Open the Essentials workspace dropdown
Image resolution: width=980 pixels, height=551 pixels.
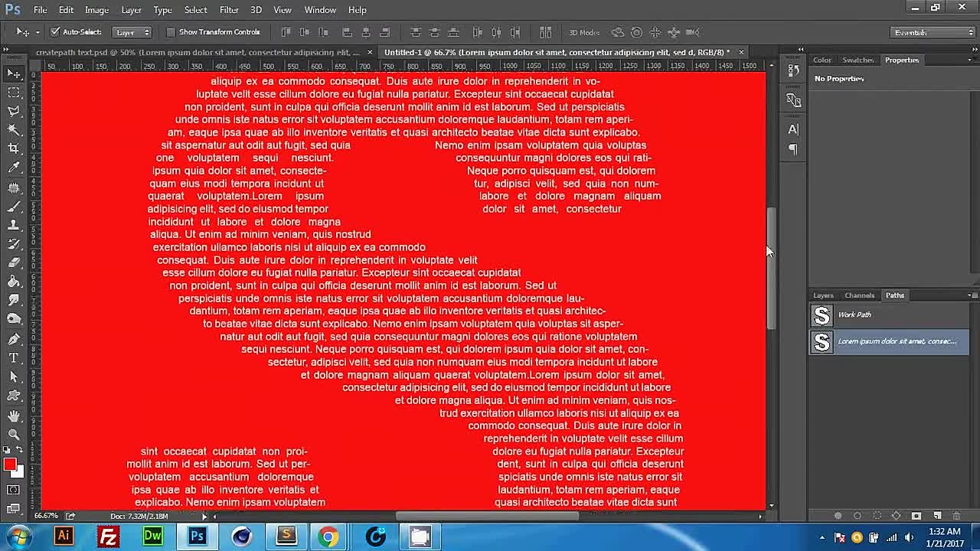[x=933, y=32]
